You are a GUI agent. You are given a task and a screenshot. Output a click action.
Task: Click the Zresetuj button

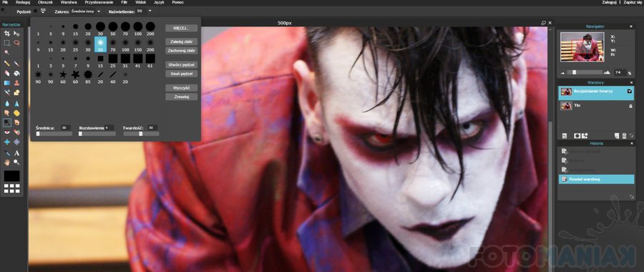click(182, 97)
